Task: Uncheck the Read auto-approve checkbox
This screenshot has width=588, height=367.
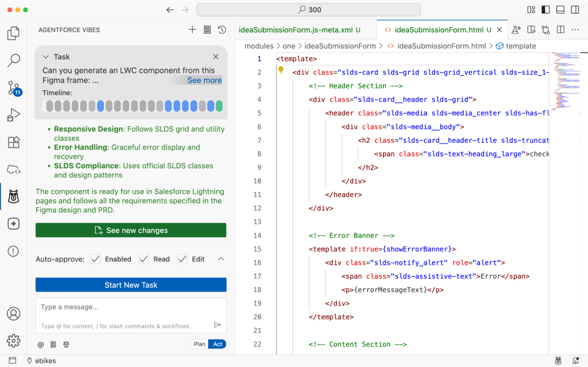Action: [144, 259]
